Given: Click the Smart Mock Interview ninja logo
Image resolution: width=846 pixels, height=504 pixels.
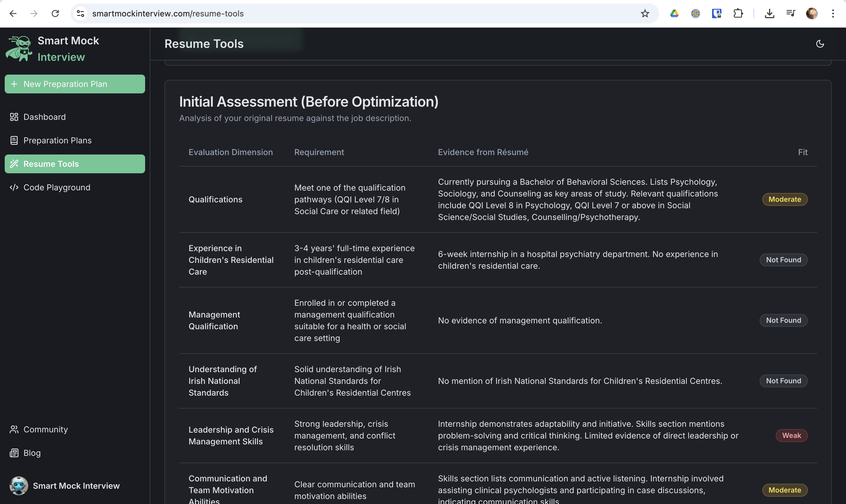Looking at the screenshot, I should pyautogui.click(x=19, y=48).
